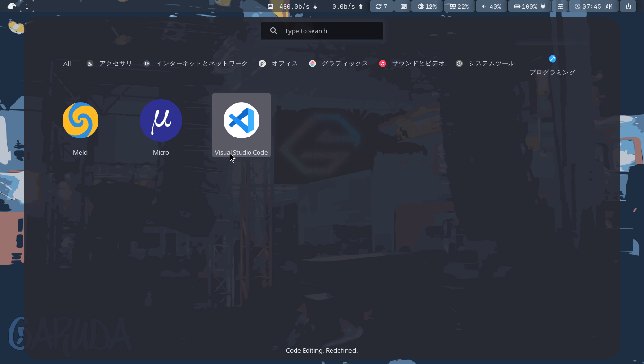644x364 pixels.
Task: Launch the Meld application
Action: point(80,126)
